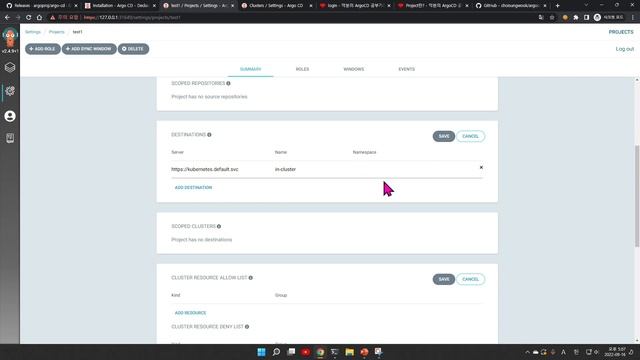
Task: Open Documentation icon in the sidebar
Action: [10, 138]
